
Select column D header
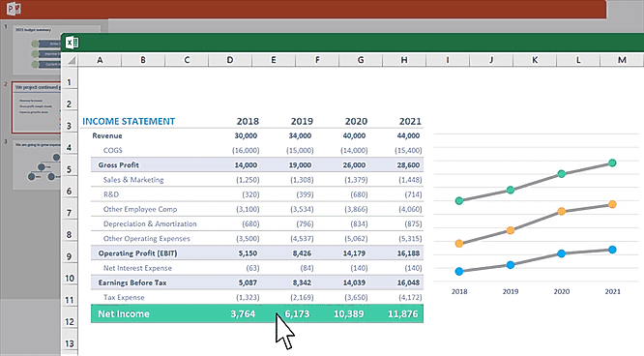pos(230,60)
